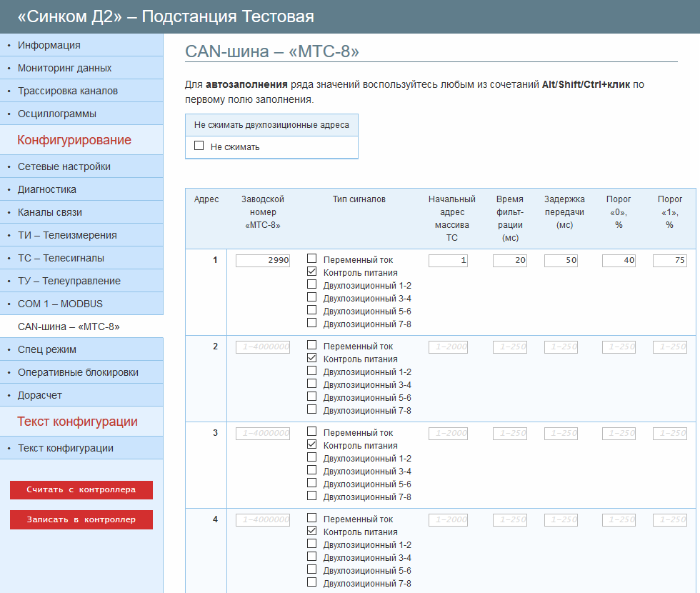Navigate to "ТС – Телесигналы" section
Screen dimensions: 700x593
point(61,258)
